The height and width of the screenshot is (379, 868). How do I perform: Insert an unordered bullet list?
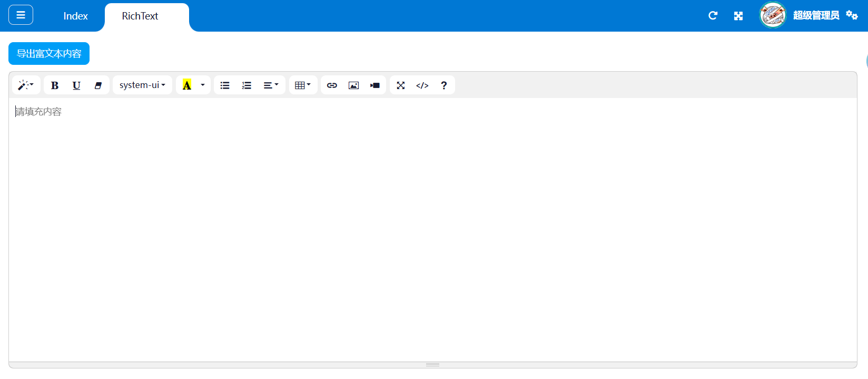click(x=225, y=85)
